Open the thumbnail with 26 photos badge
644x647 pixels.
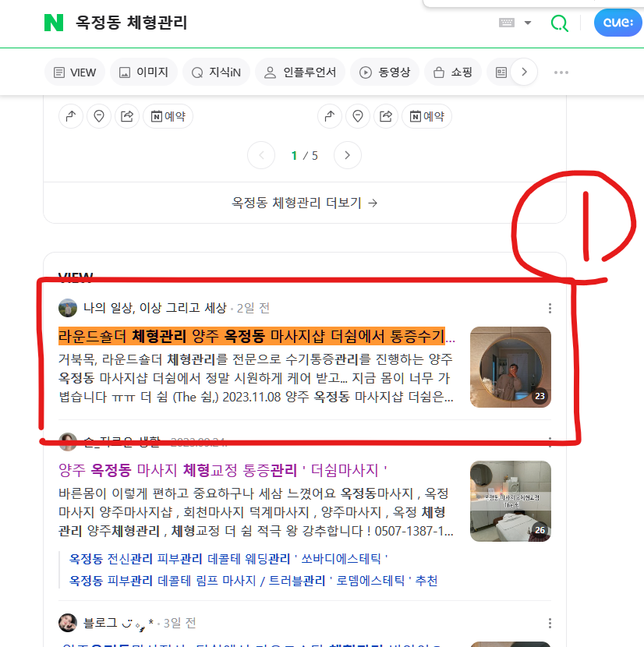tap(511, 501)
